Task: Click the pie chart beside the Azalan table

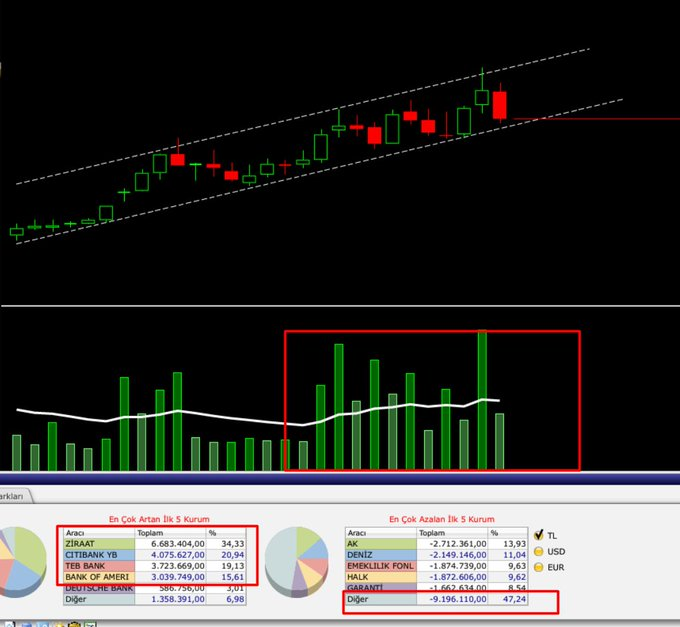Action: pyautogui.click(x=297, y=562)
